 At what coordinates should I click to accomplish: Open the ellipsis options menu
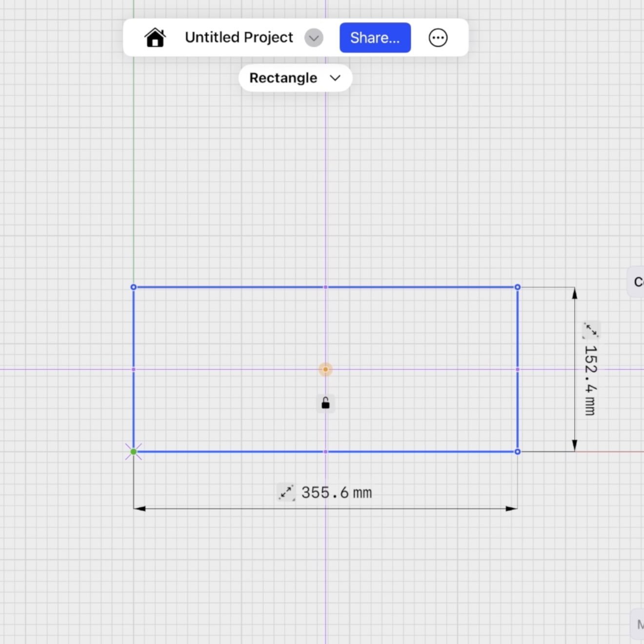[438, 38]
